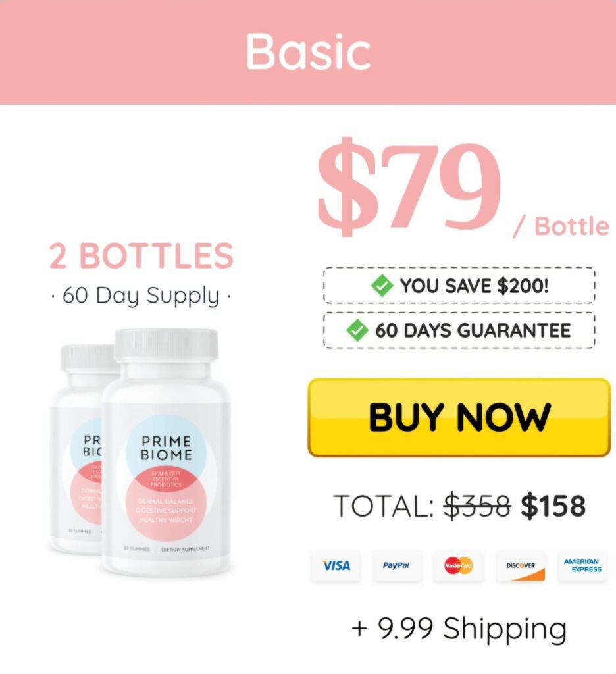Click the crossed-out $358 total price

(477, 506)
